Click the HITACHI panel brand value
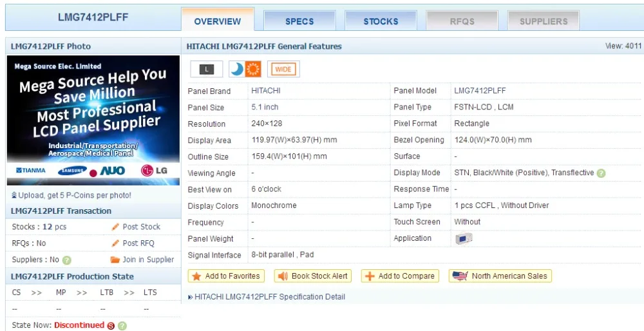 point(266,91)
